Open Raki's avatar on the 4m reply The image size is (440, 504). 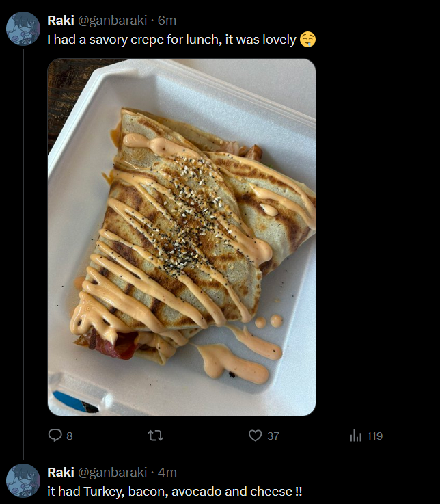click(x=23, y=481)
